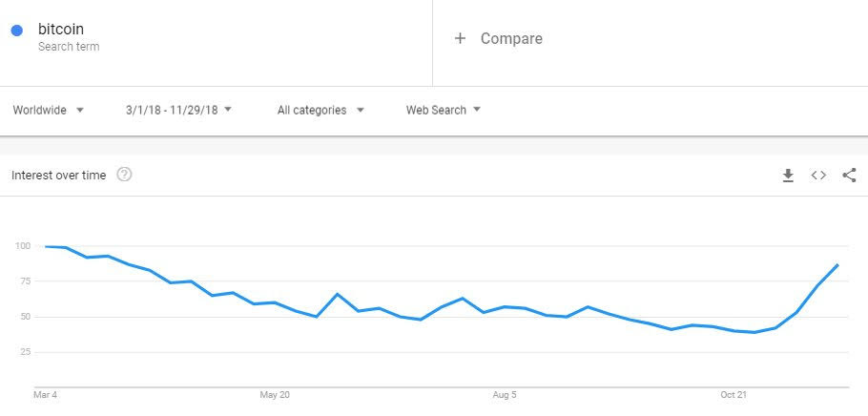Share the interest over time chart
This screenshot has width=868, height=416.
pos(849,176)
